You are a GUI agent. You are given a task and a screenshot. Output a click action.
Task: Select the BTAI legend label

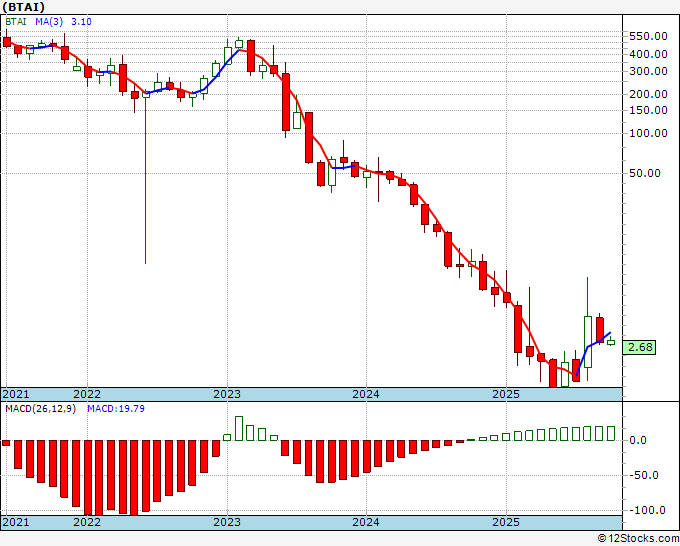tap(16, 22)
